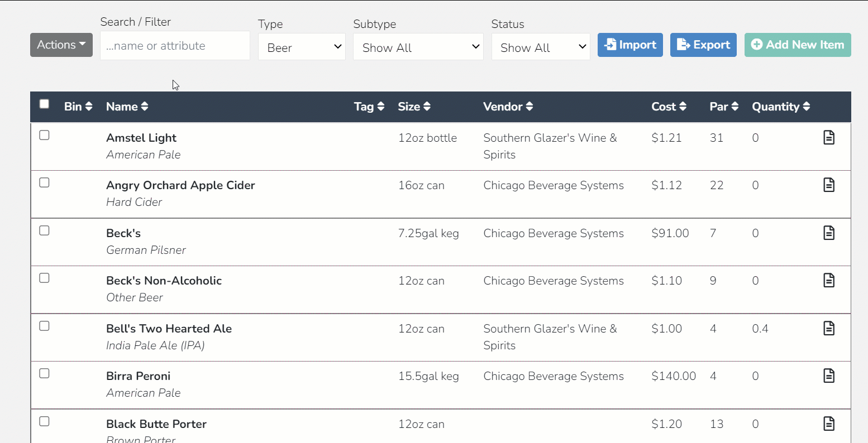The height and width of the screenshot is (443, 868).
Task: Click the Export button
Action: pyautogui.click(x=703, y=45)
